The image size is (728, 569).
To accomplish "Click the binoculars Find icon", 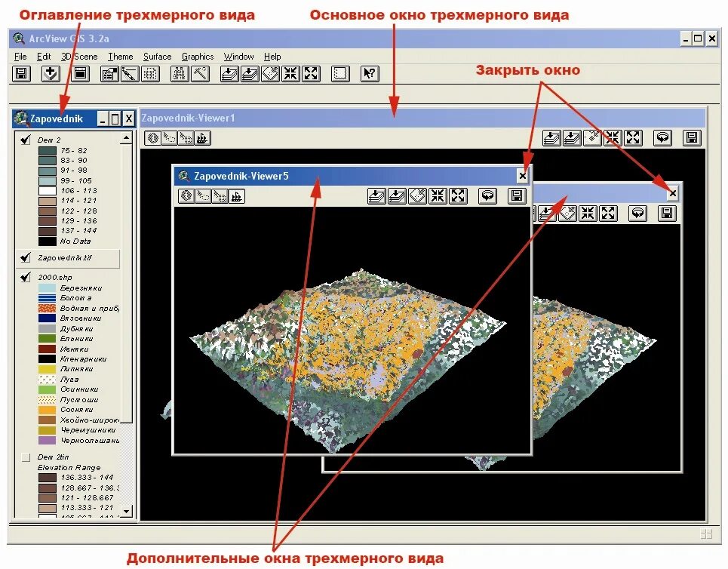I will click(x=180, y=73).
